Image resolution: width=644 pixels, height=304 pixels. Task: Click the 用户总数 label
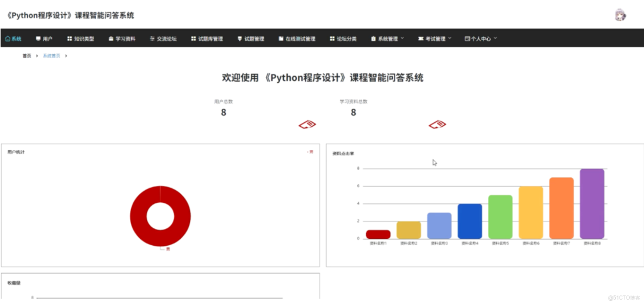click(224, 102)
